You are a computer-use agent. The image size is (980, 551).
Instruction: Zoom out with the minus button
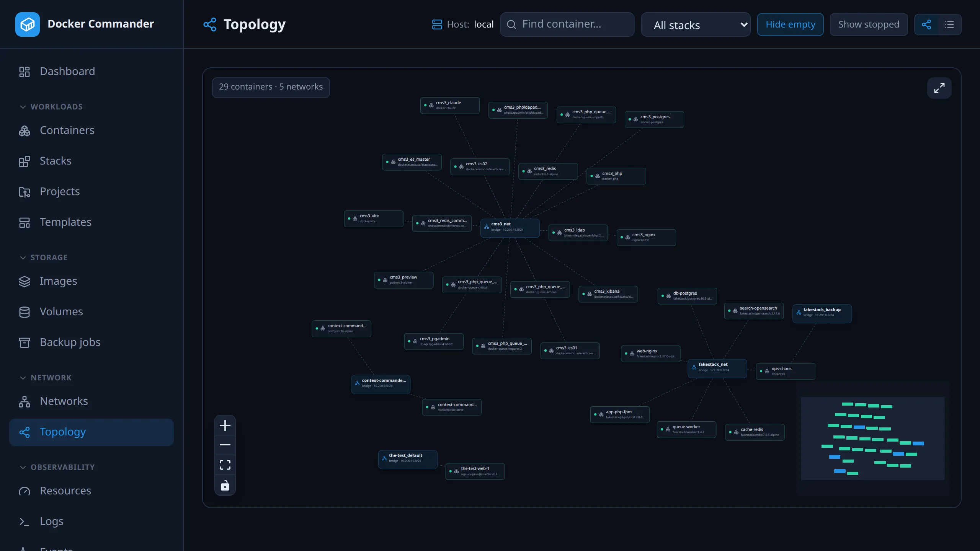pyautogui.click(x=225, y=445)
